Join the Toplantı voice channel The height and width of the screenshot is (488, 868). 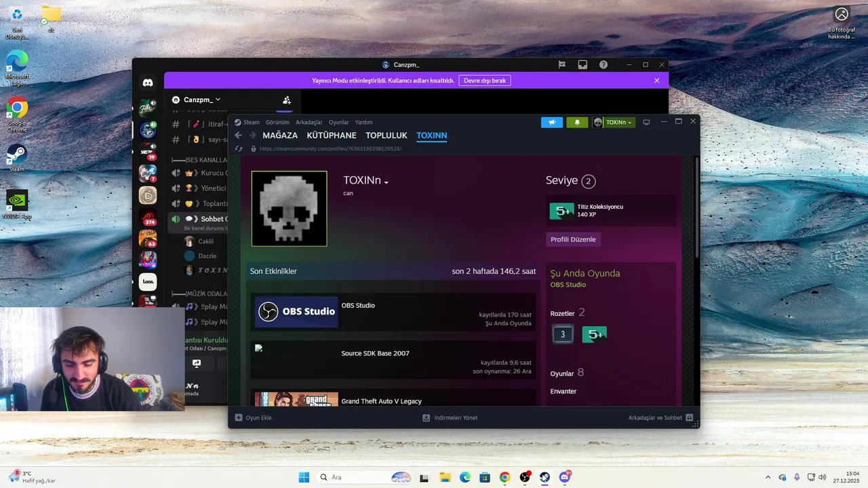(199, 203)
